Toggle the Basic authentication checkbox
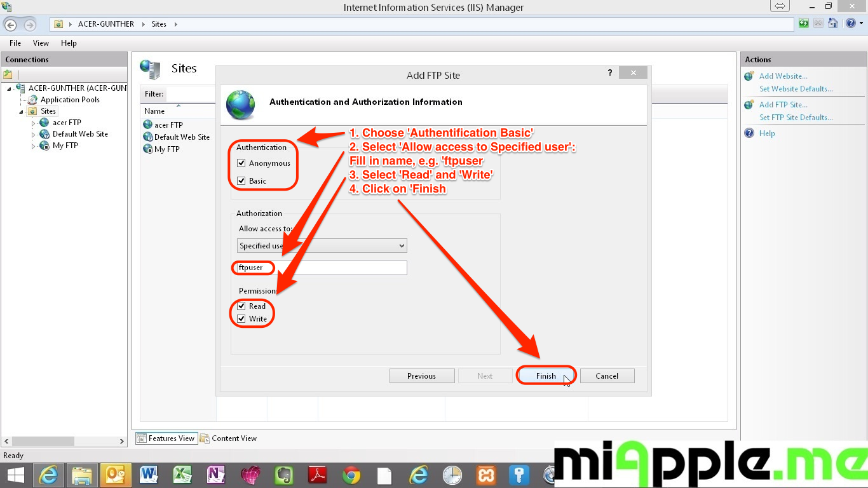The image size is (868, 488). 241,181
